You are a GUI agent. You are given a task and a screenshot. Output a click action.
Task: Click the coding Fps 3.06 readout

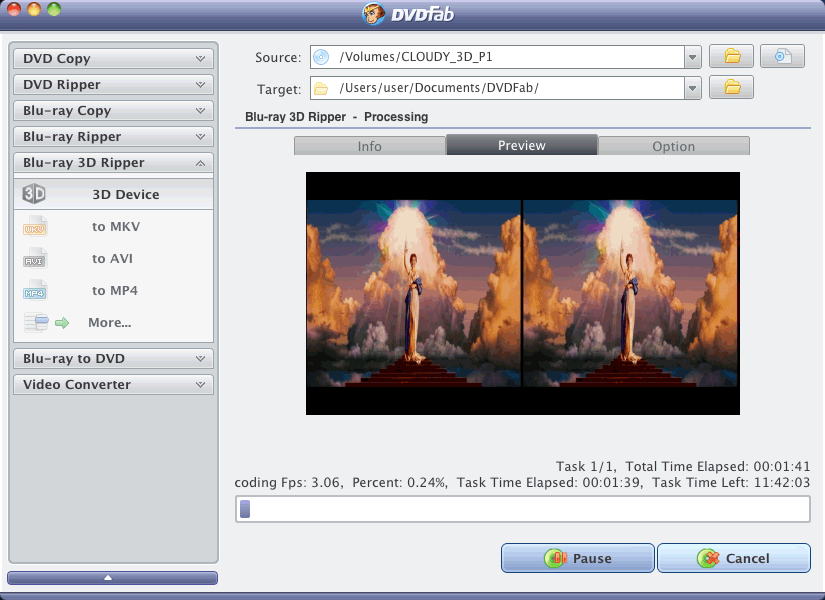288,483
